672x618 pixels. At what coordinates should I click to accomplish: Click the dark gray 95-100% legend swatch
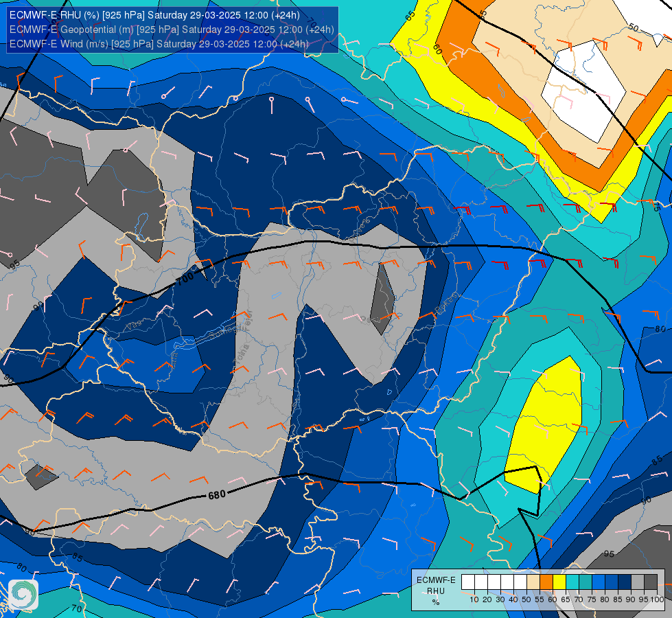click(x=651, y=582)
